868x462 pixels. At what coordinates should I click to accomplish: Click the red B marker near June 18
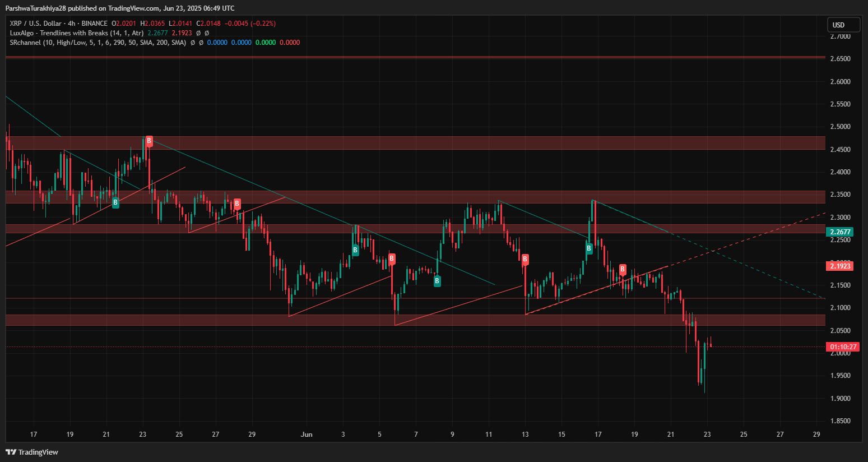[623, 270]
